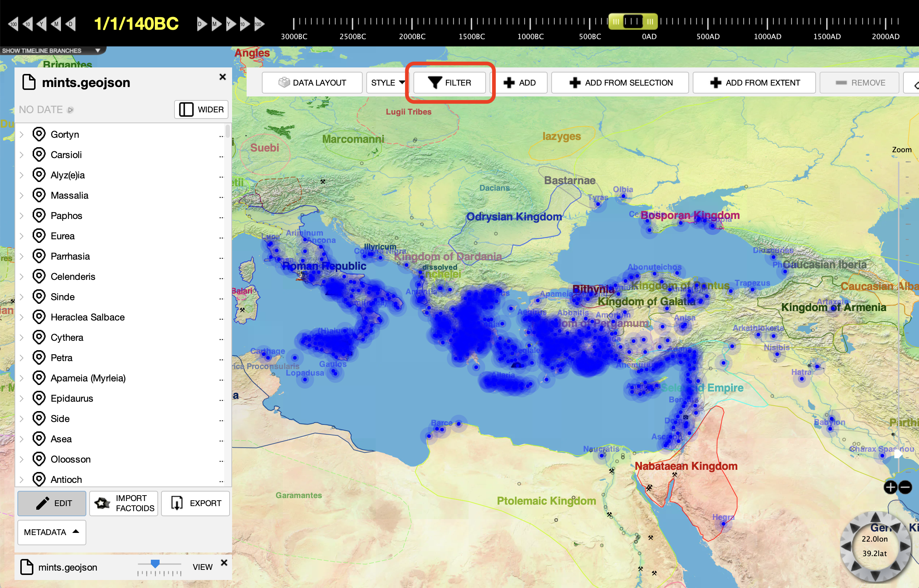Expand Show Timeline Branches dropdown
919x588 pixels.
[98, 50]
